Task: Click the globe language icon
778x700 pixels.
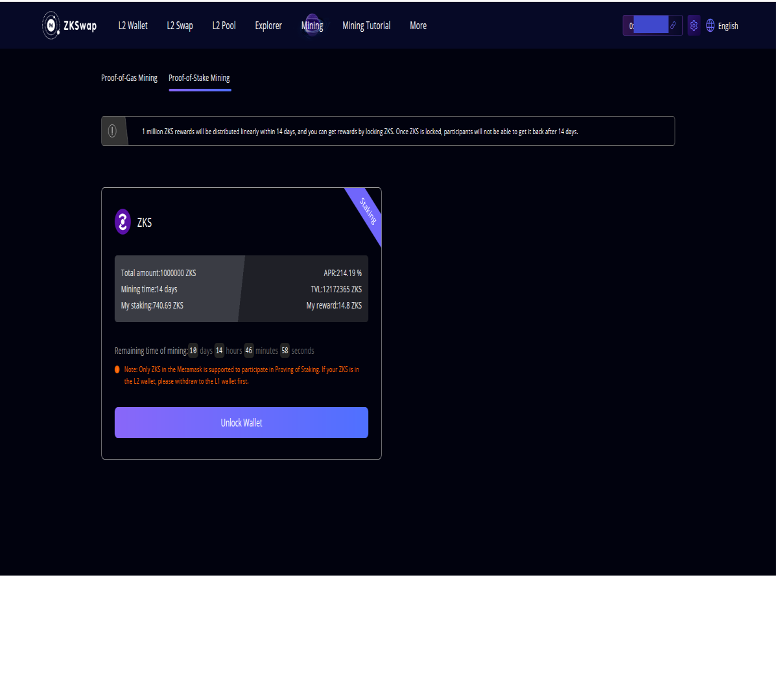Action: [710, 25]
